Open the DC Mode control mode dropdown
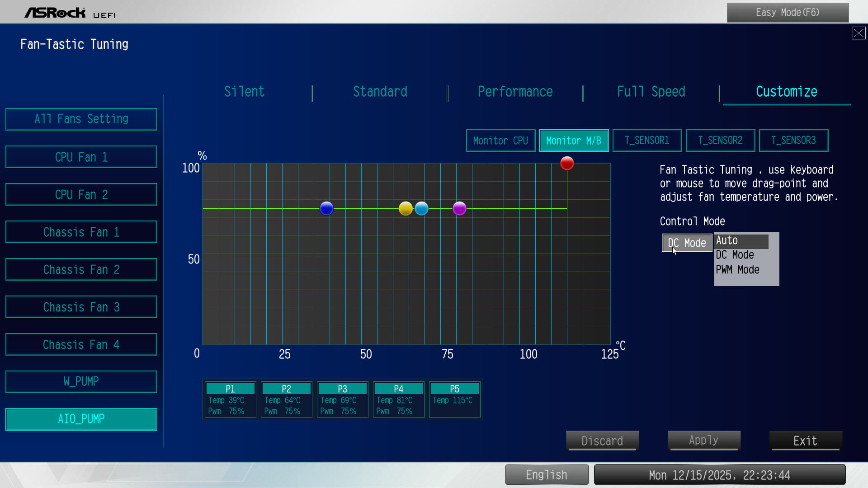 point(687,243)
